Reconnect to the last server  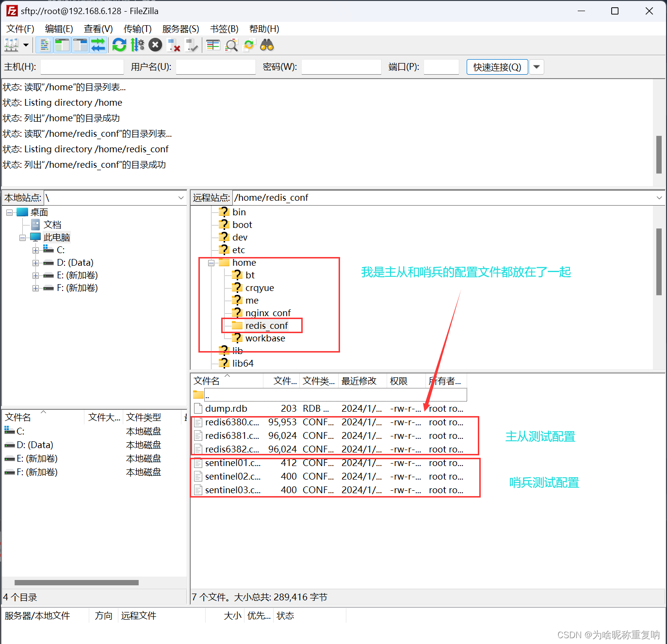point(192,45)
